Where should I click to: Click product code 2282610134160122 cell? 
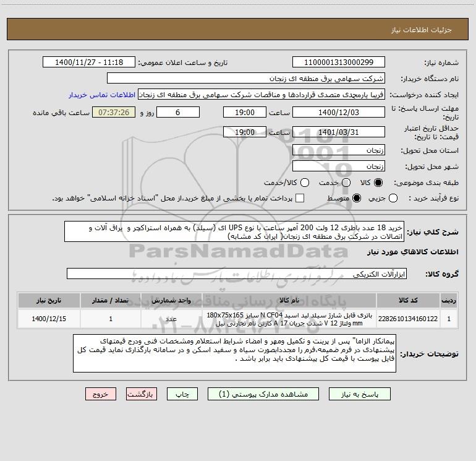point(408,319)
